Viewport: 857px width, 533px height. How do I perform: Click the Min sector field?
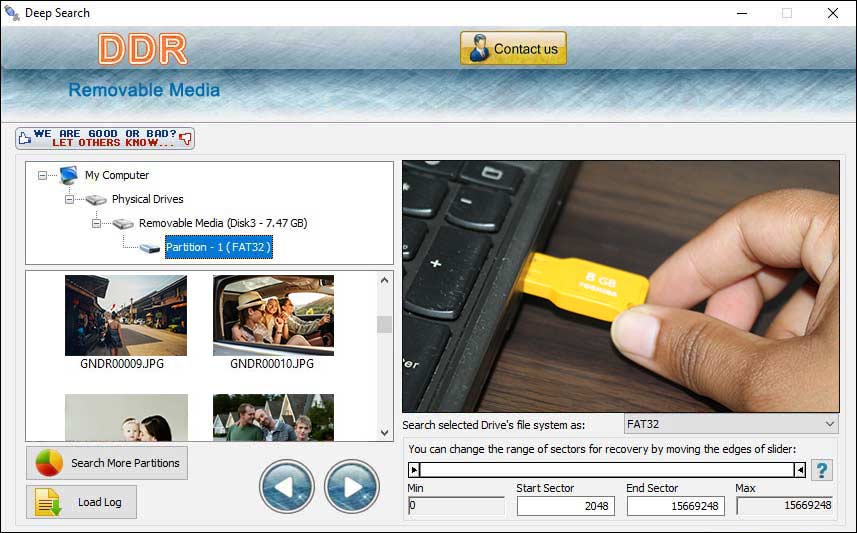point(456,506)
